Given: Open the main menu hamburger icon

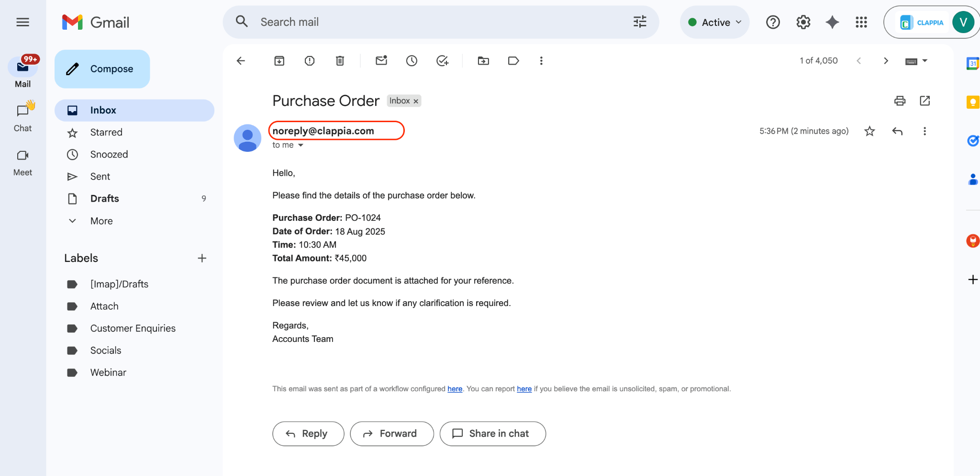Looking at the screenshot, I should [x=22, y=22].
